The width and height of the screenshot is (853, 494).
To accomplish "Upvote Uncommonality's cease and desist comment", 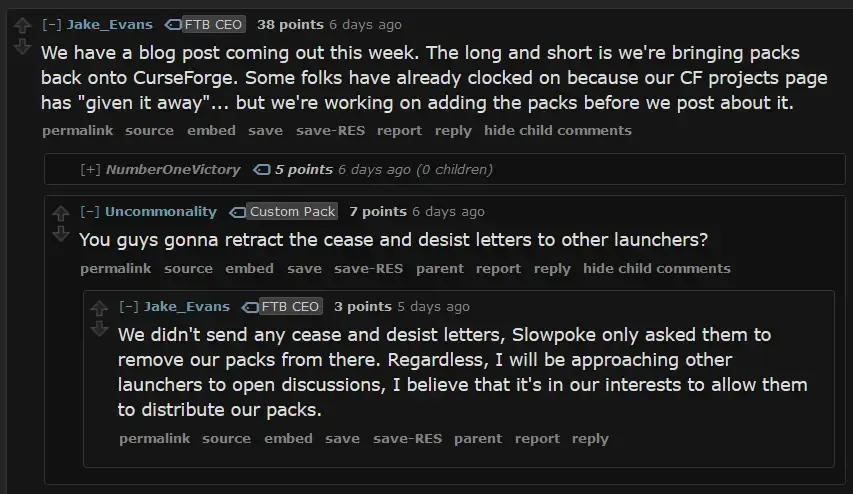I will coord(61,213).
